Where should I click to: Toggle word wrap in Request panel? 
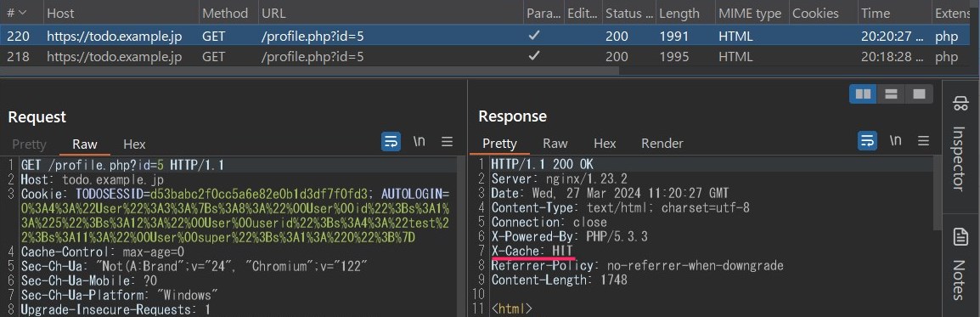pos(391,142)
